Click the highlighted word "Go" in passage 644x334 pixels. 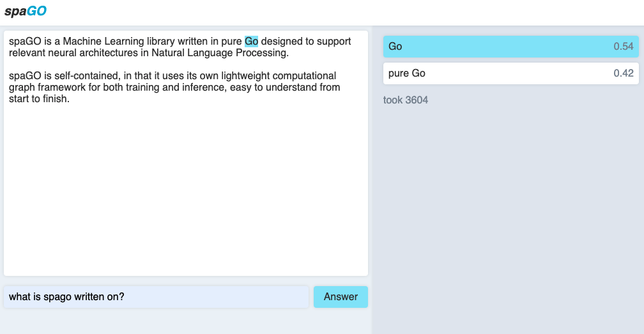coord(251,42)
